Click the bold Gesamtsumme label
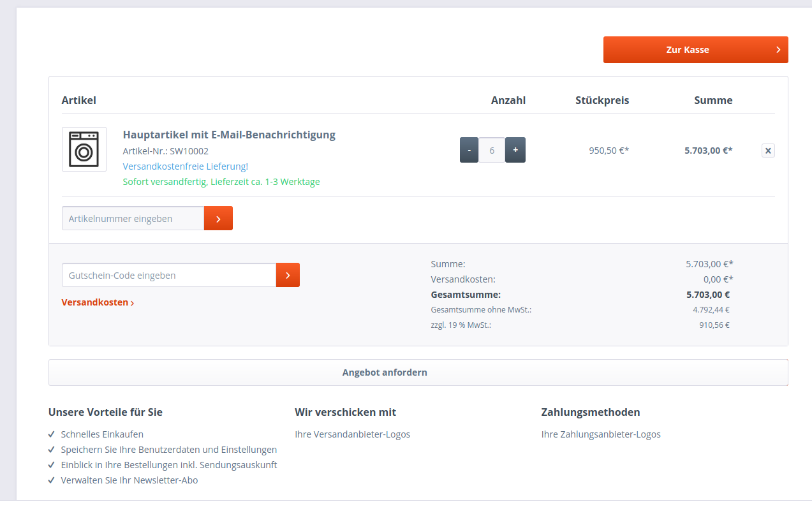The height and width of the screenshot is (516, 812). pos(466,295)
